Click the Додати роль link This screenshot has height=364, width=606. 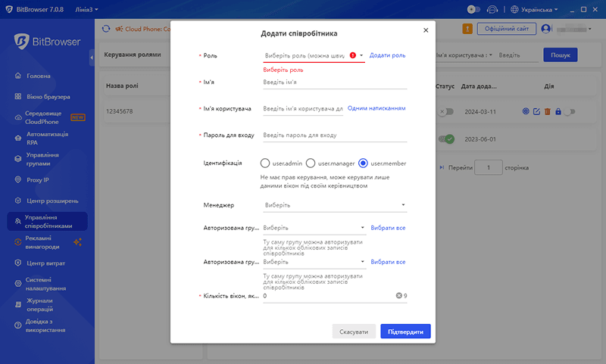pyautogui.click(x=387, y=55)
